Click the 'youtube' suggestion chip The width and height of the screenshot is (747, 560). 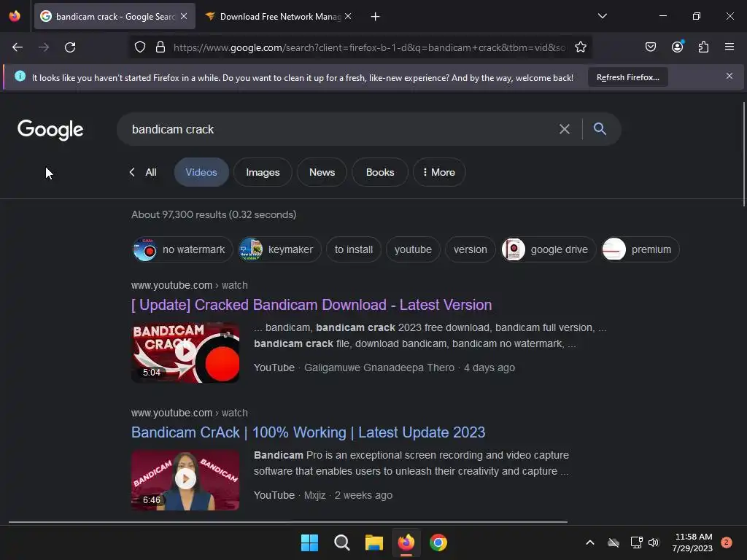[413, 249]
